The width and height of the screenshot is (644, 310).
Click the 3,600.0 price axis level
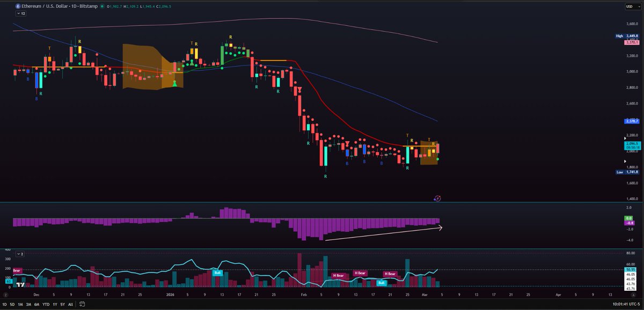pos(631,24)
